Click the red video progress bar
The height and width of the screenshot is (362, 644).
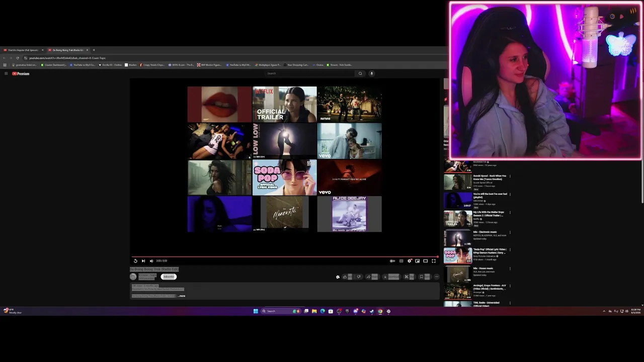click(285, 256)
